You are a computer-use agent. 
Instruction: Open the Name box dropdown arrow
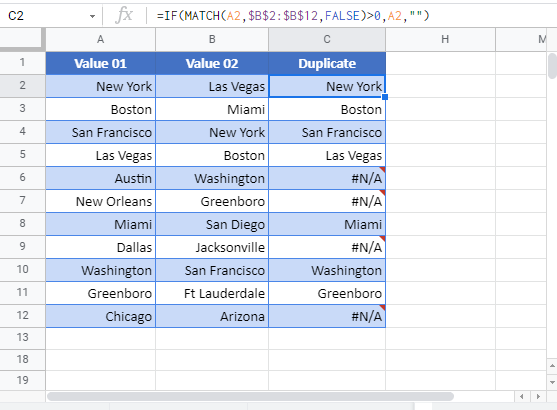(x=92, y=16)
